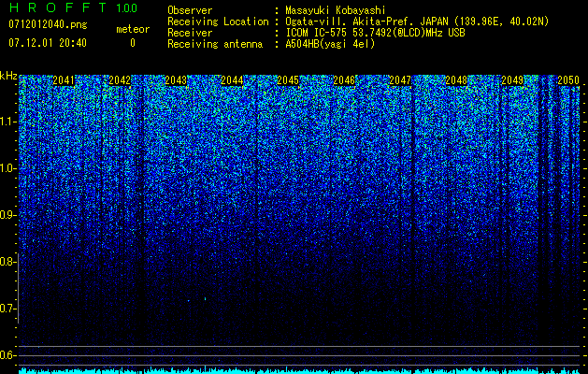The image size is (588, 374).
Task: Click the 1.0 frequency axis label
Action: 7,168
